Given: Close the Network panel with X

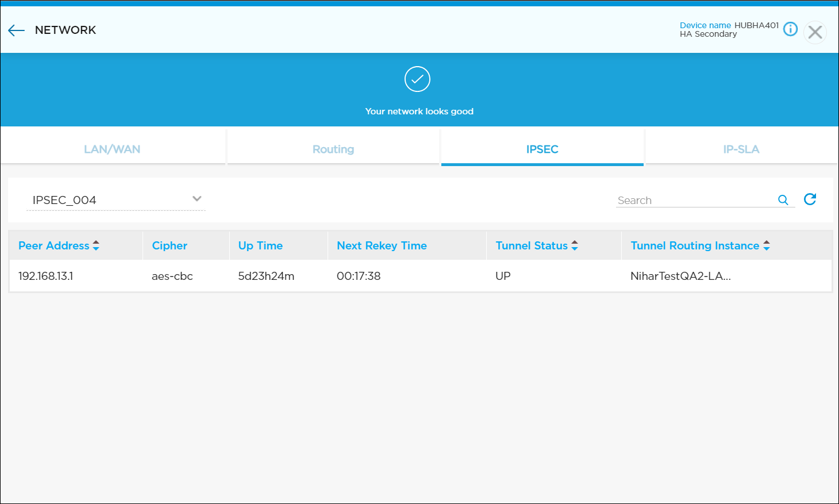Looking at the screenshot, I should tap(814, 32).
